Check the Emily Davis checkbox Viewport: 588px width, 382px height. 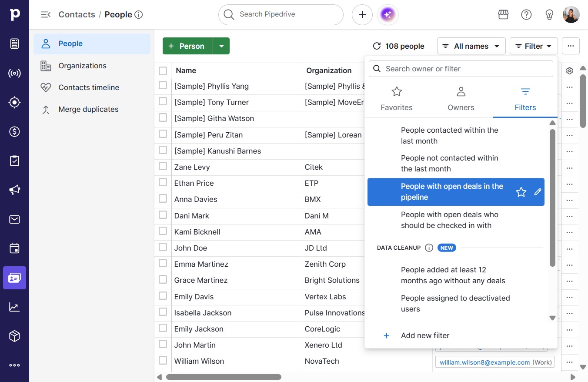pos(163,296)
